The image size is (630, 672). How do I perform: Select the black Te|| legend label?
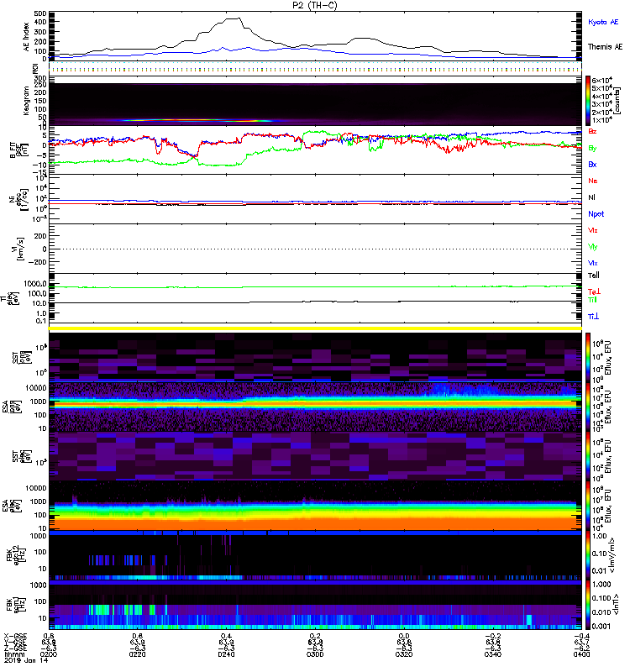click(x=594, y=276)
